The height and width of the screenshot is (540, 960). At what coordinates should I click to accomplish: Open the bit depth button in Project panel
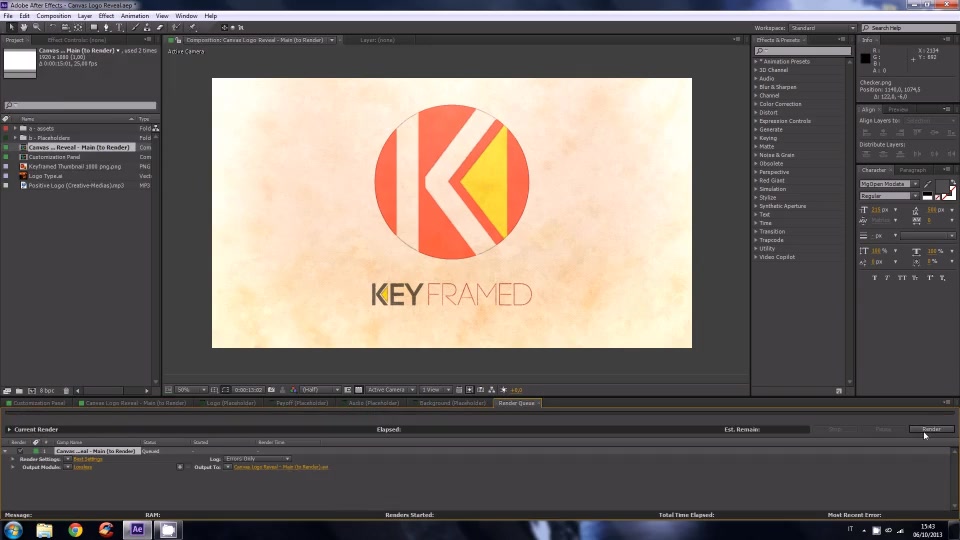tap(47, 391)
